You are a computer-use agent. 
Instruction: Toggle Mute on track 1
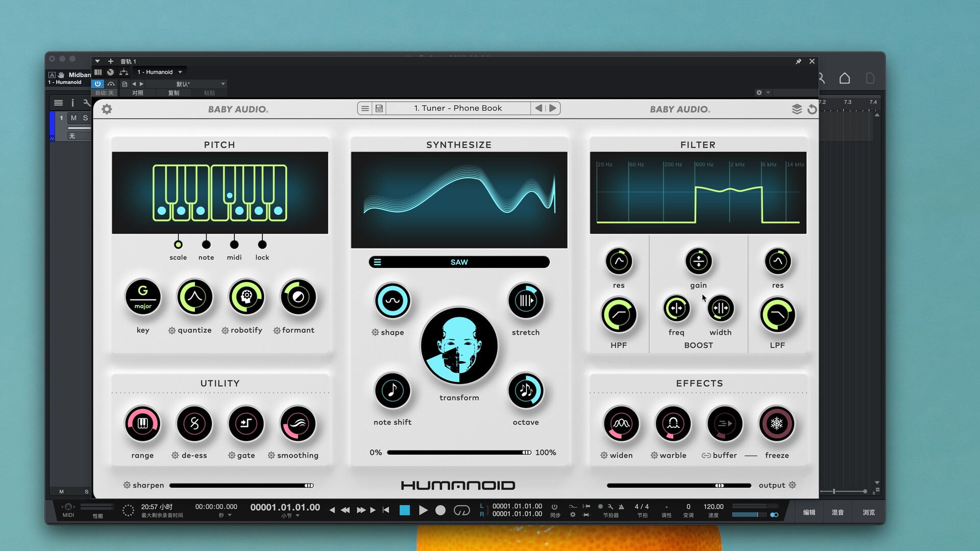coord(73,118)
